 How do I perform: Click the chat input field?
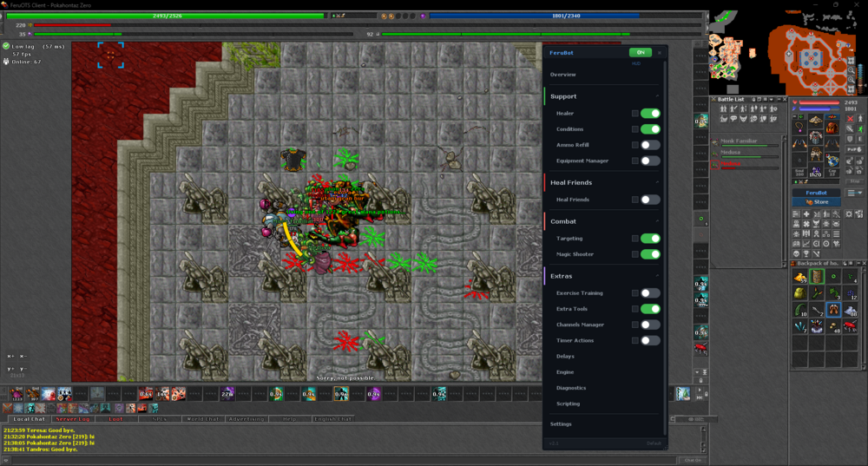click(343, 460)
